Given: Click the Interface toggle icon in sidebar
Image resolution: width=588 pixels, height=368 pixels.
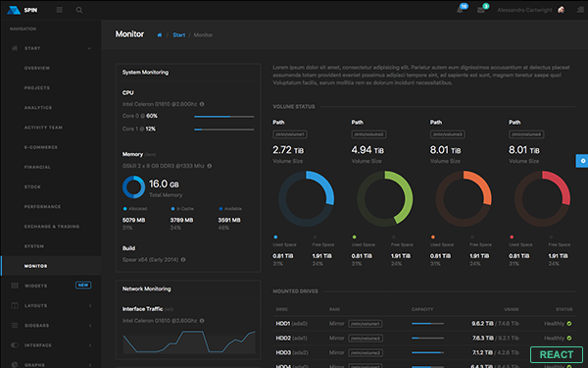Looking at the screenshot, I should point(15,344).
